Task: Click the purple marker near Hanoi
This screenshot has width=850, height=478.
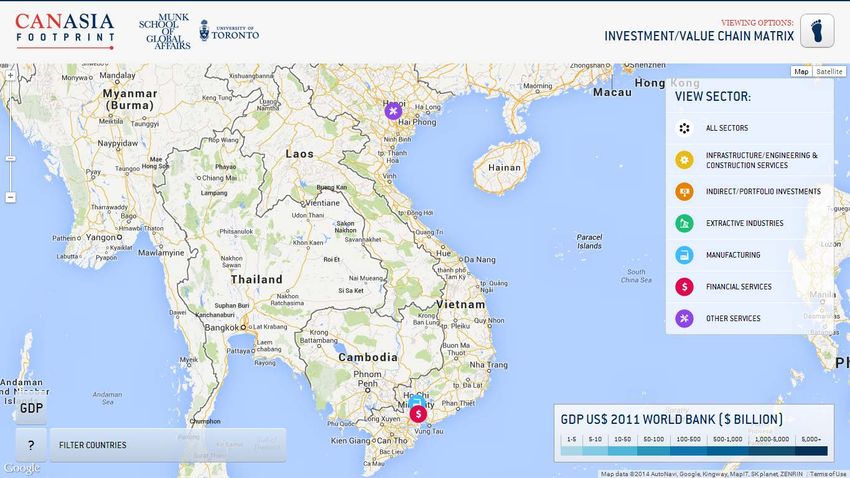Action: click(393, 111)
